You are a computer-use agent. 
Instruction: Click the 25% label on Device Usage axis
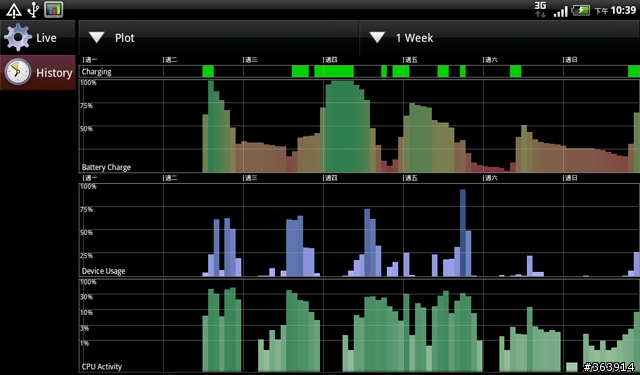(86, 256)
